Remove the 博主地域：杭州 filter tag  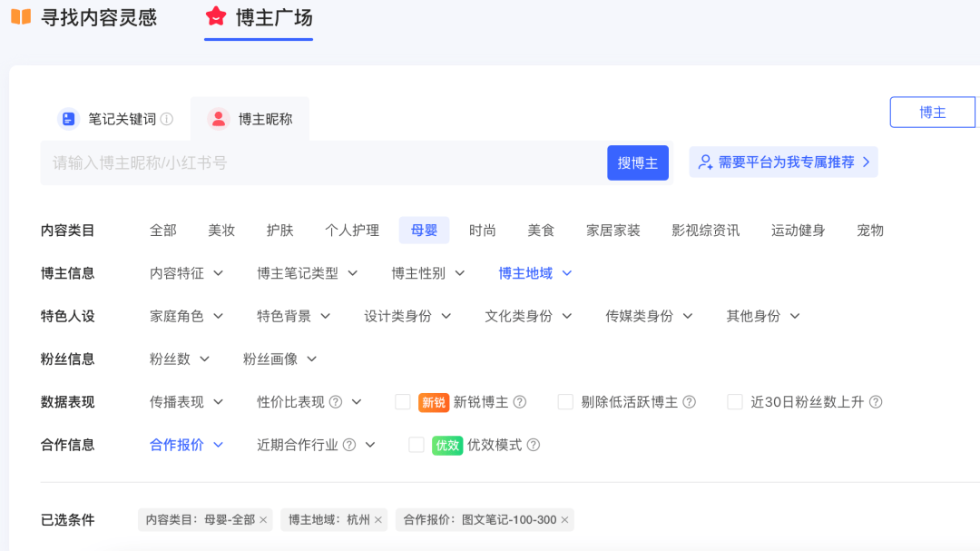(x=378, y=520)
